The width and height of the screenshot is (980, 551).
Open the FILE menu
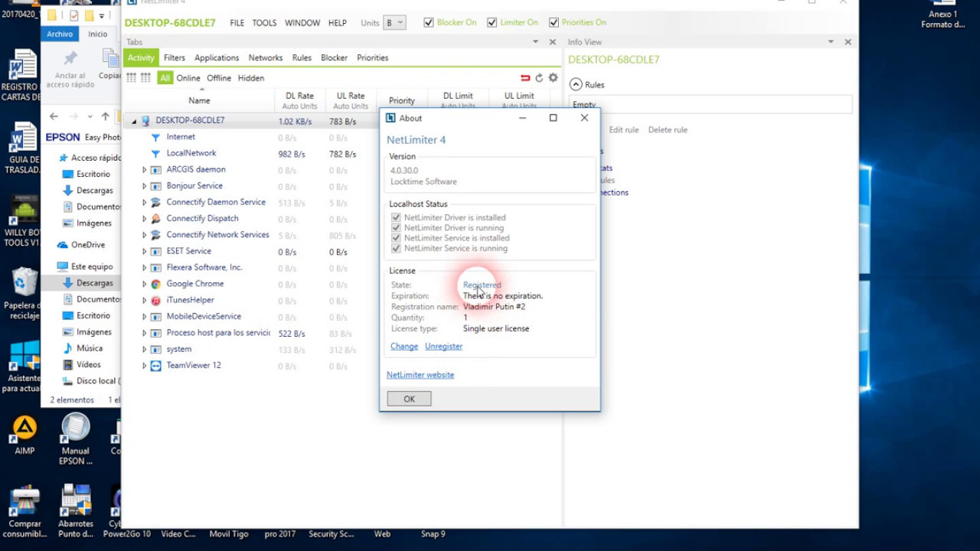coord(237,23)
